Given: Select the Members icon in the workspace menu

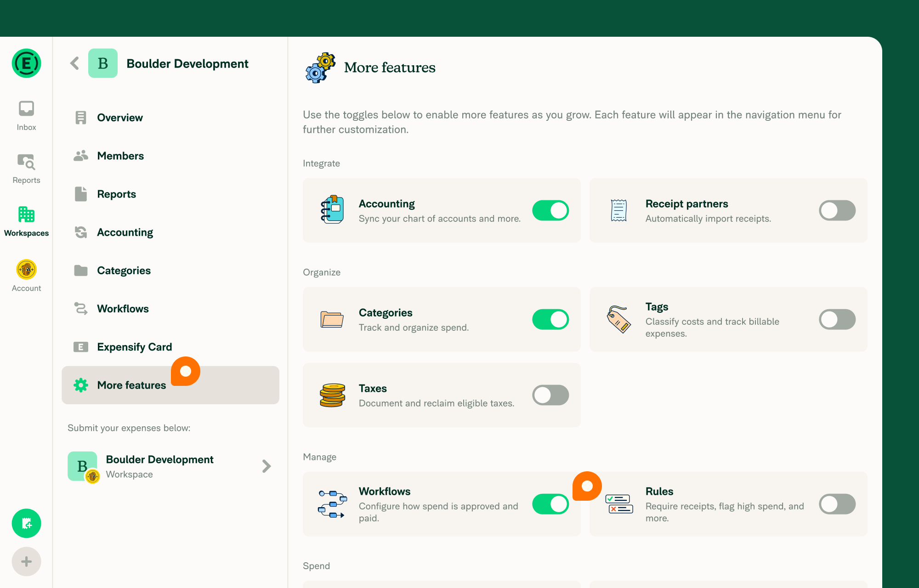Looking at the screenshot, I should coord(81,156).
